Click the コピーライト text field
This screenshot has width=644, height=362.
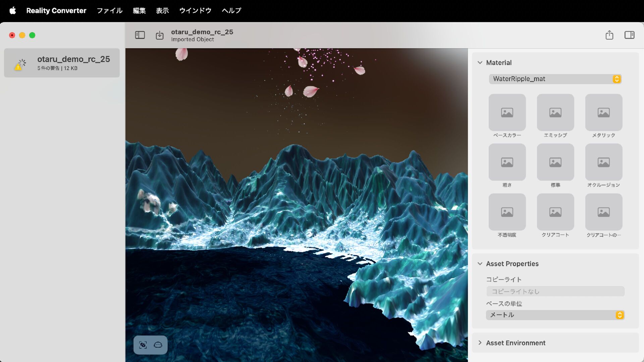pyautogui.click(x=555, y=291)
